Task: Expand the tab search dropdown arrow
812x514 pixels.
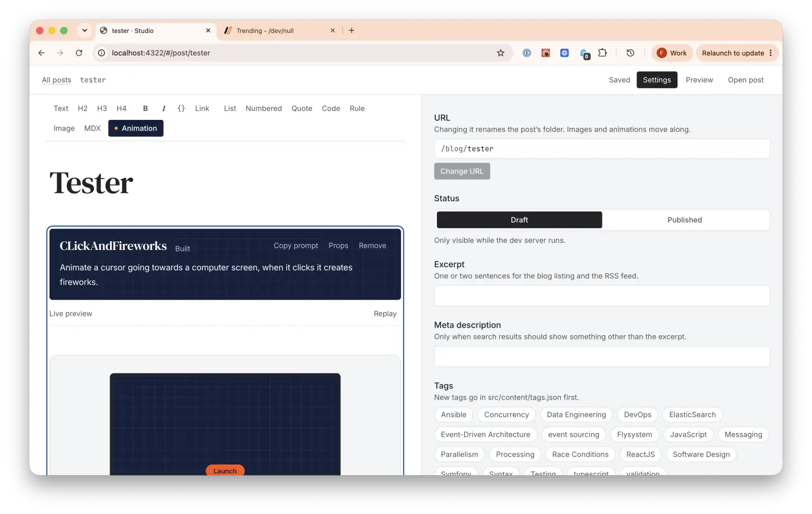Action: click(85, 30)
